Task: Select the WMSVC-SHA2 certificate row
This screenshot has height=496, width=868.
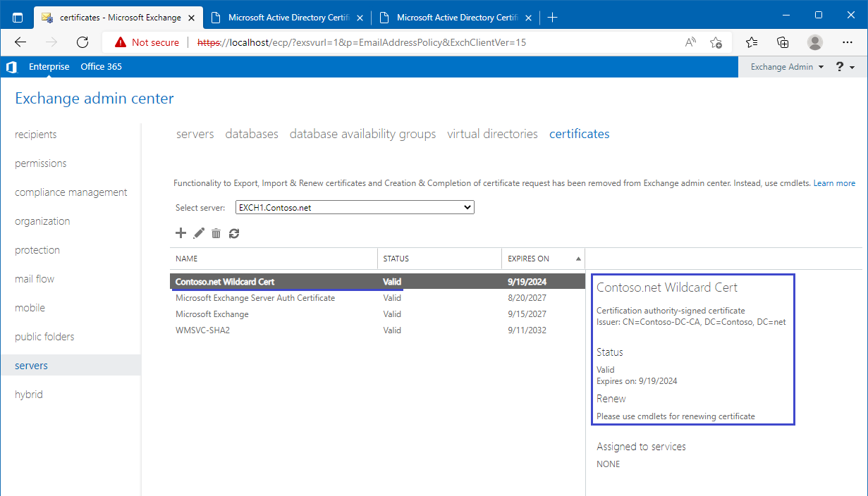Action: (x=377, y=330)
